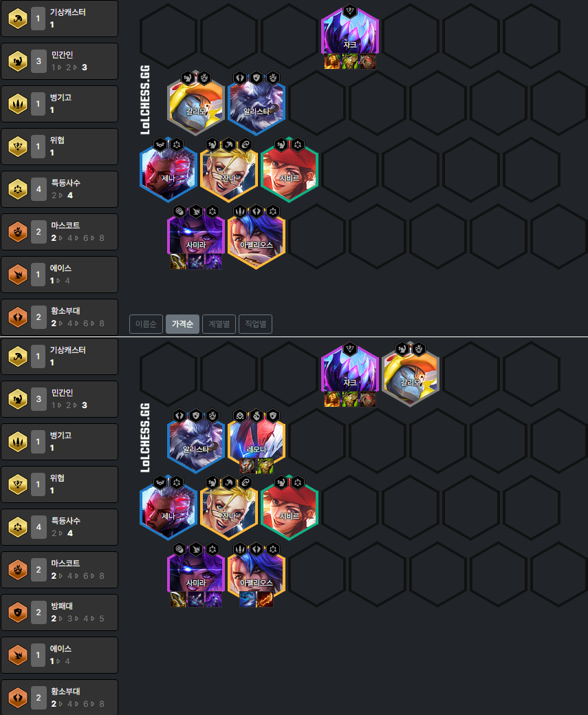Viewport: 588px width, 715px height.
Task: Click the 민간인 trait icon in upper list
Action: pyautogui.click(x=17, y=62)
